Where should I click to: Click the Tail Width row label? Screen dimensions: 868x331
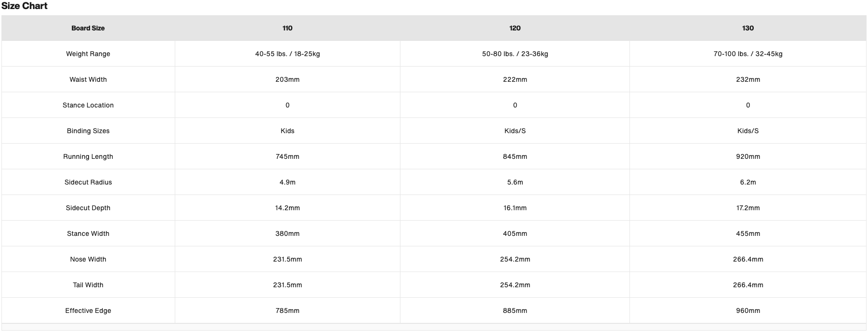(88, 285)
